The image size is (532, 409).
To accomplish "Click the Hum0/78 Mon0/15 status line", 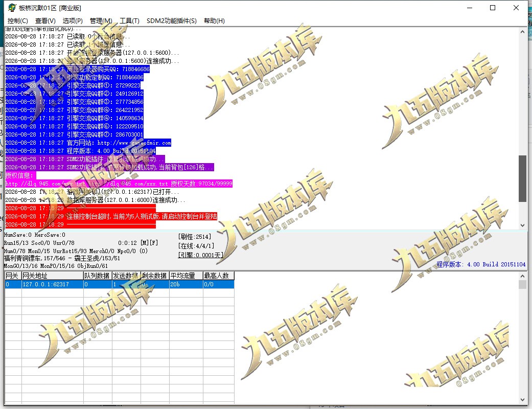I will point(76,251).
